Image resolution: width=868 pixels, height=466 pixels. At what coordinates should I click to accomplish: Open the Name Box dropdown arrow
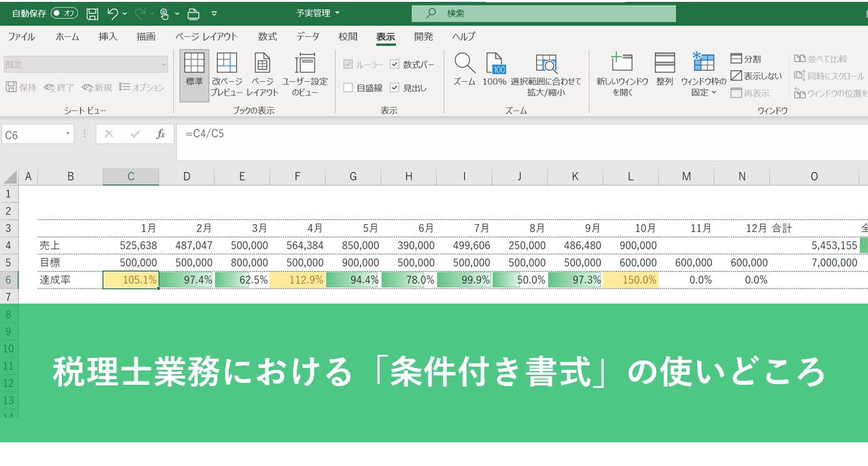[68, 134]
